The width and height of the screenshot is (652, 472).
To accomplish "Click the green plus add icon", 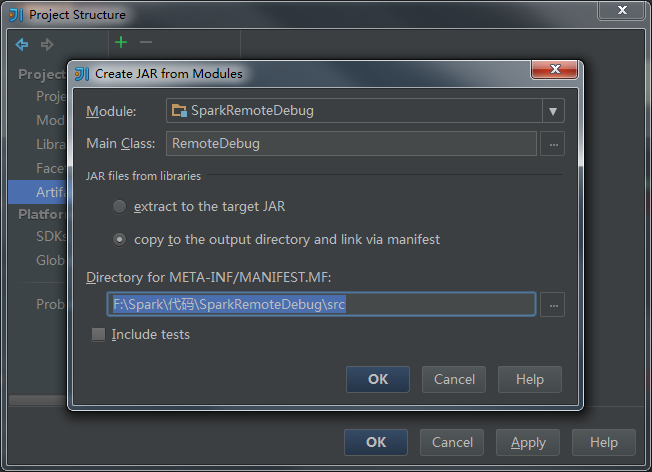I will tap(121, 42).
